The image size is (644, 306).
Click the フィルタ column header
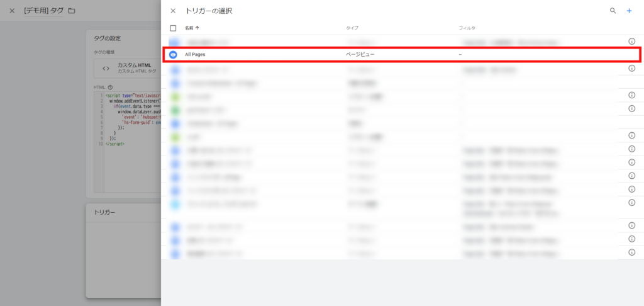pos(467,28)
